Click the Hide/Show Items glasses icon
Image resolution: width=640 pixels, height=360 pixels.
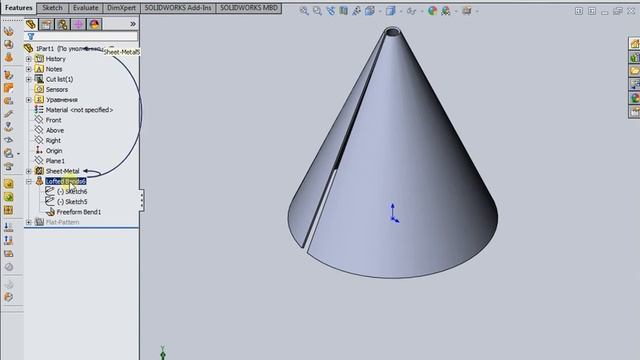coord(411,11)
